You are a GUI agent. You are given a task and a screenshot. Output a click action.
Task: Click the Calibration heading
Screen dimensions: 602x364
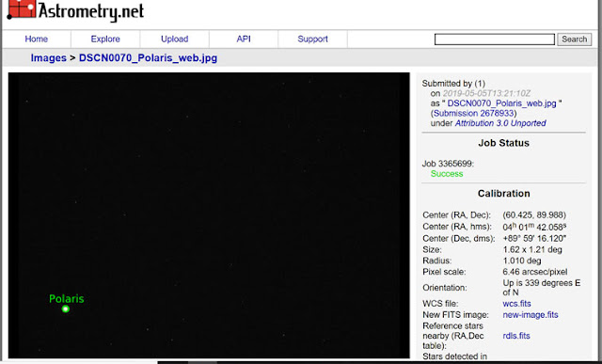tap(503, 194)
